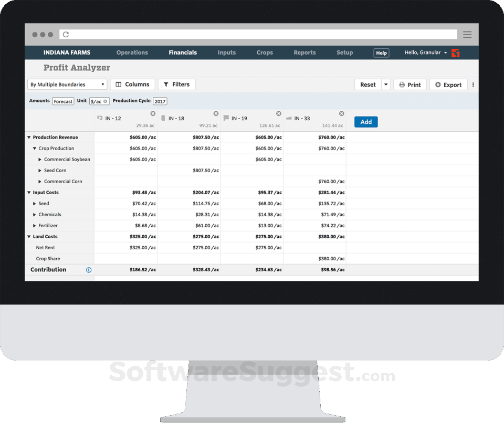Image resolution: width=504 pixels, height=423 pixels.
Task: Remove the IN - 19 boundary column
Action: point(279,113)
